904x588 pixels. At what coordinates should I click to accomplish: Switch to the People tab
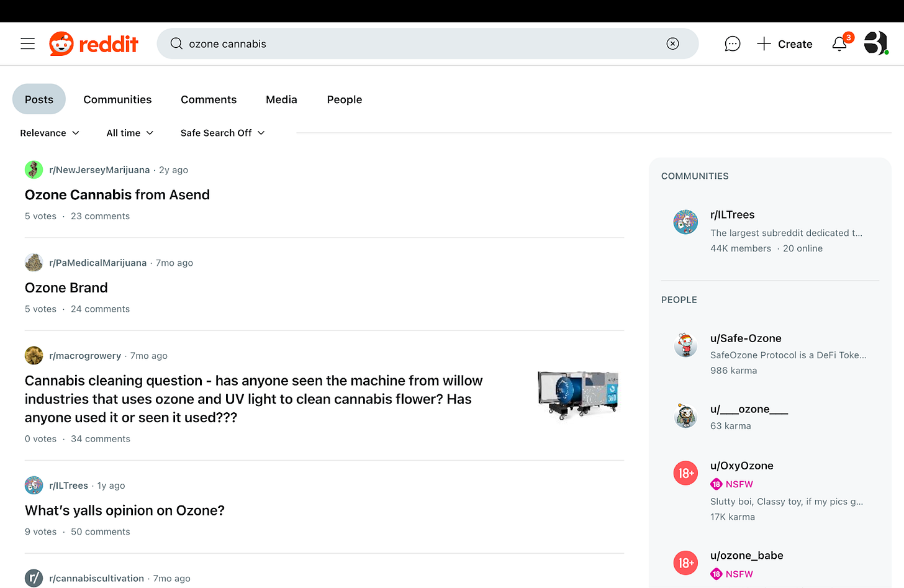click(x=345, y=99)
